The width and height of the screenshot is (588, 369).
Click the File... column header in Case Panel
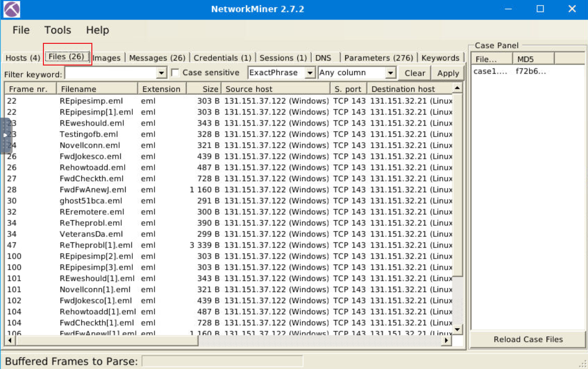click(492, 59)
